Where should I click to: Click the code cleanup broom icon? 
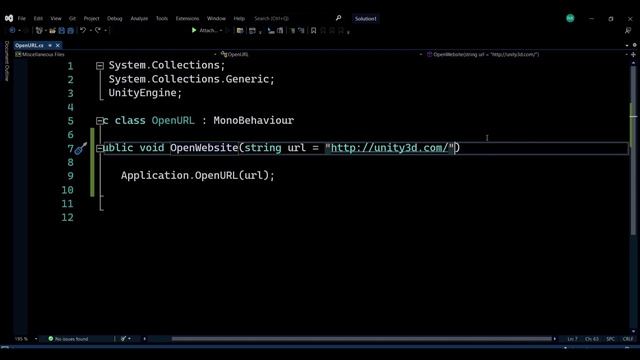point(123,339)
